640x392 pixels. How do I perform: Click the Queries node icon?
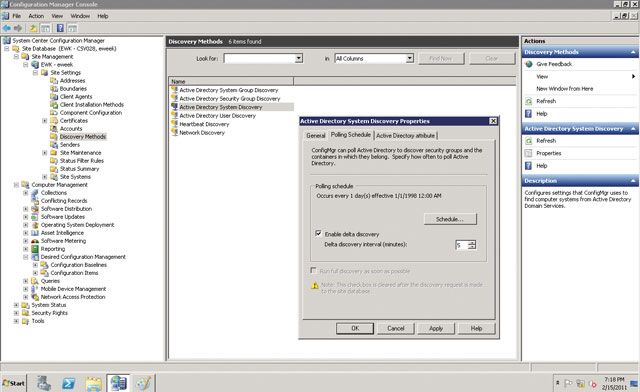(35, 281)
